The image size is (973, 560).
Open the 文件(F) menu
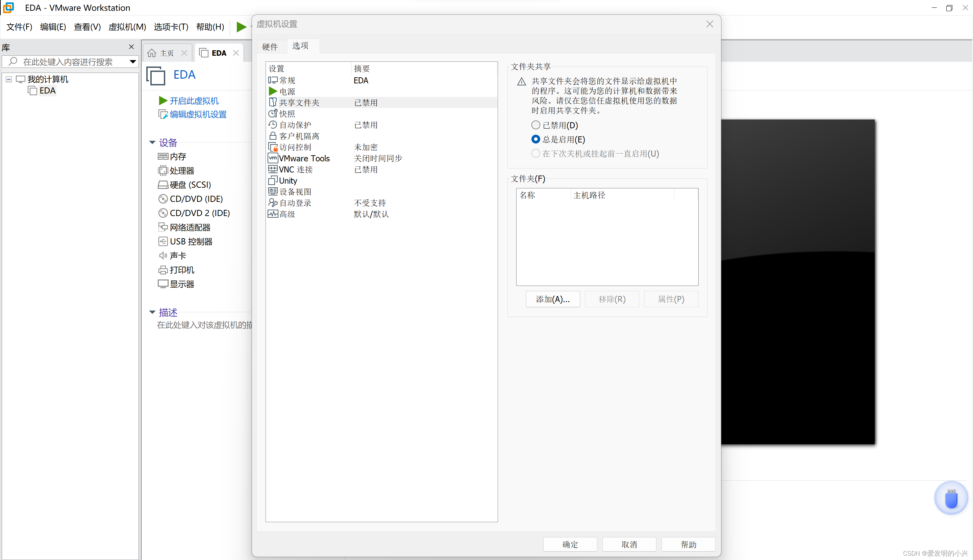(19, 27)
